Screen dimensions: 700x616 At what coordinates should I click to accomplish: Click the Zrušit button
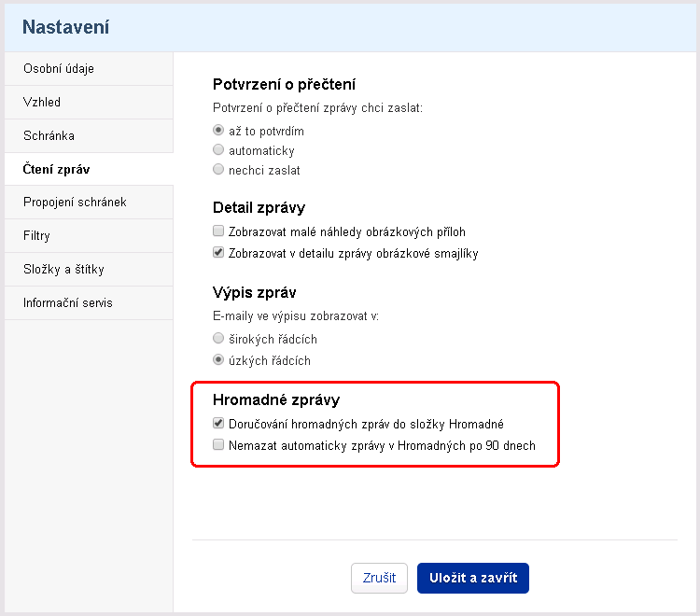[x=380, y=578]
